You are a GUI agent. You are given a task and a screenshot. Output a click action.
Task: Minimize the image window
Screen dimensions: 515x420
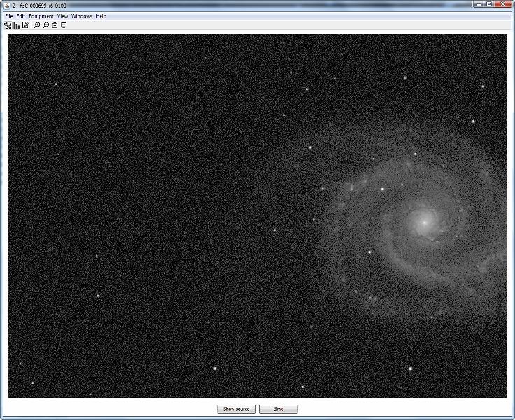(479, 4)
